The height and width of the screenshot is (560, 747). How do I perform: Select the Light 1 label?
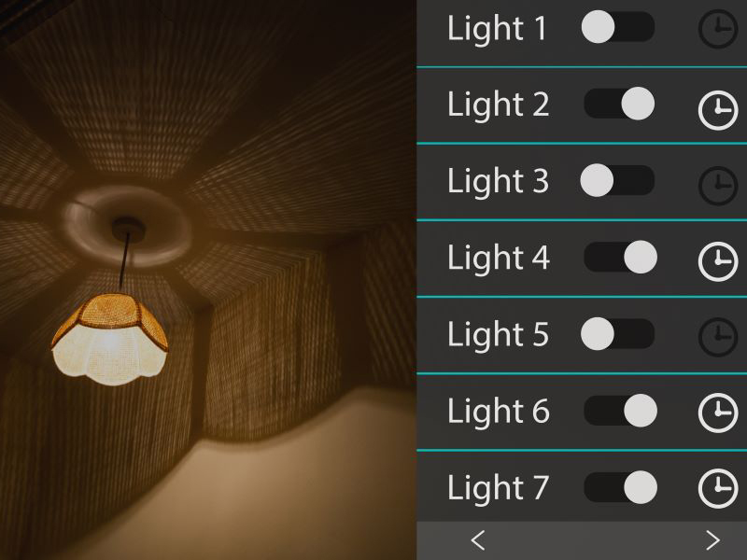click(x=497, y=29)
